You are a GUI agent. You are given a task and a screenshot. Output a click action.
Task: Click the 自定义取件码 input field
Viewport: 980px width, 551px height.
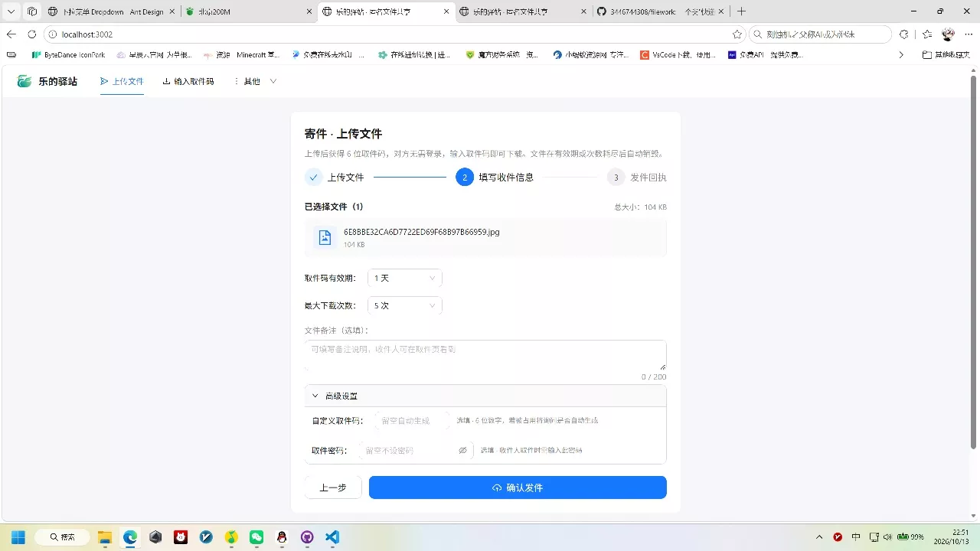(x=412, y=421)
